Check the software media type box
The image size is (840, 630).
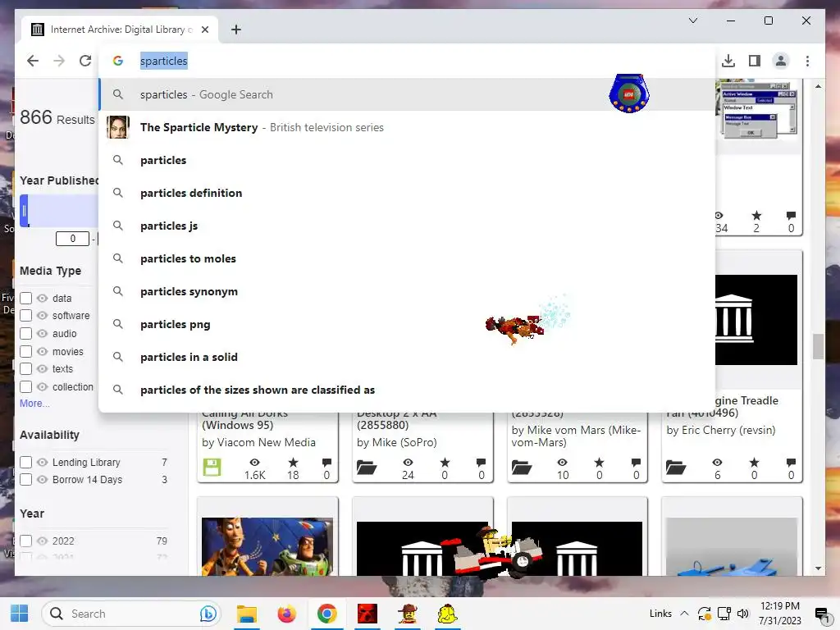[25, 316]
